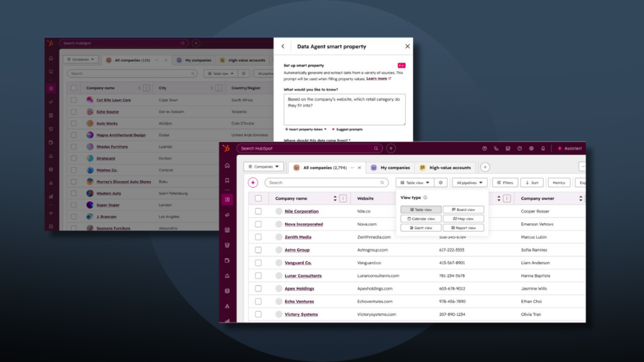Check the Astro Group row

point(258,250)
